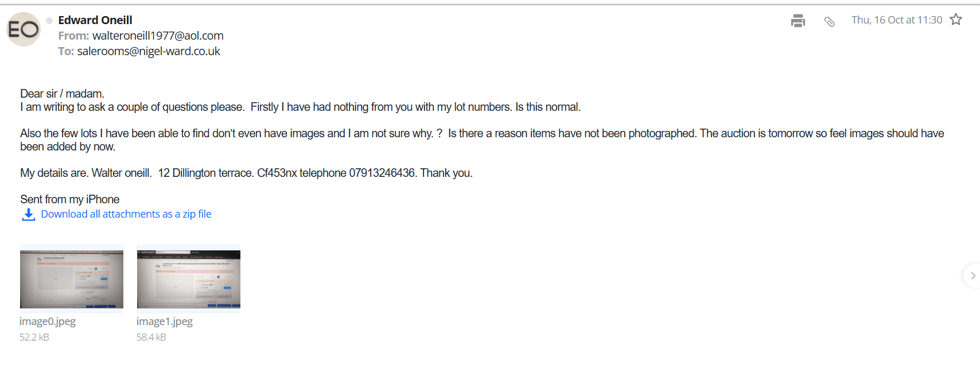The width and height of the screenshot is (980, 375).
Task: Click the From address walteroneill1977@aol.com
Action: [x=158, y=36]
